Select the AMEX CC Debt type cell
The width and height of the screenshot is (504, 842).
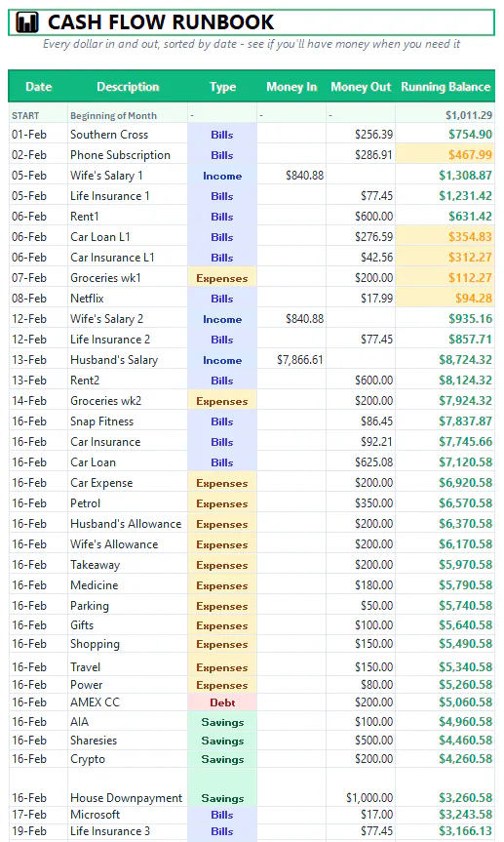click(222, 702)
